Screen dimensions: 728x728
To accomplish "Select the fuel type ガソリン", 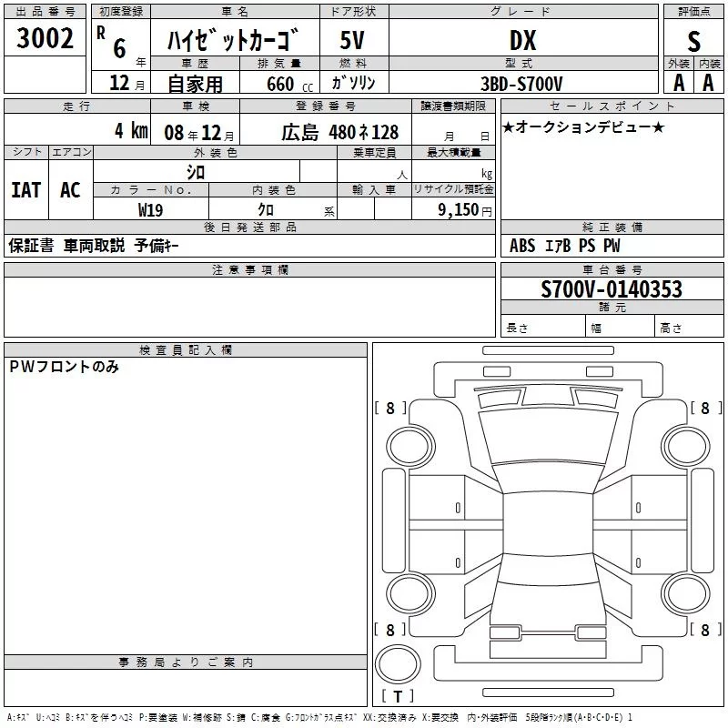I will tap(353, 83).
